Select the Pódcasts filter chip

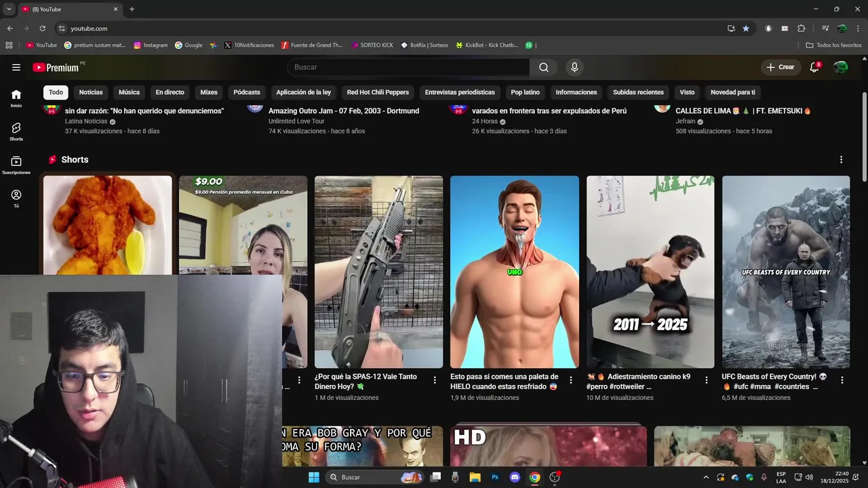point(247,92)
